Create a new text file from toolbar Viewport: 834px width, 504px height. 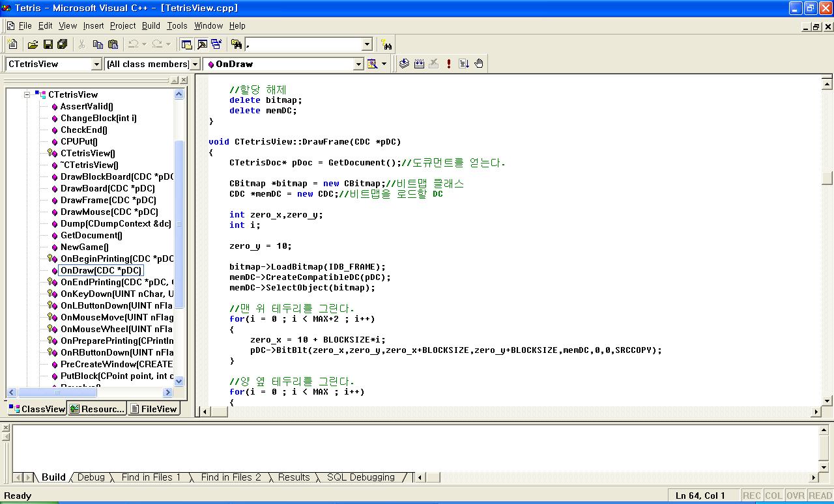point(12,44)
